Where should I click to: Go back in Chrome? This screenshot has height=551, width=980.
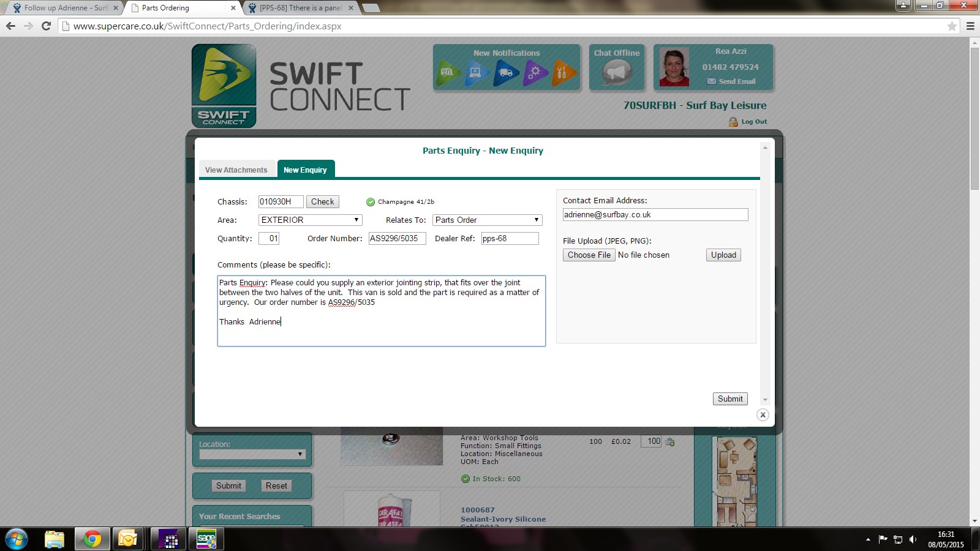tap(10, 26)
